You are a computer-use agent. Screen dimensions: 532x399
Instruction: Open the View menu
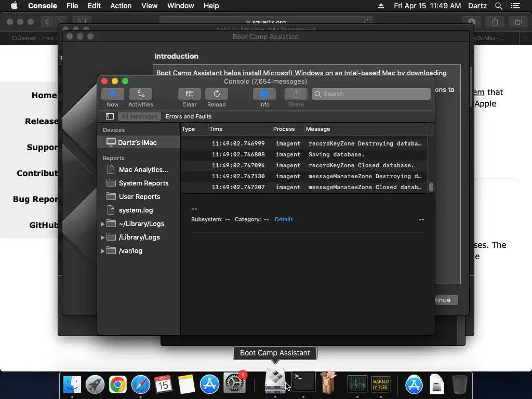coord(149,6)
